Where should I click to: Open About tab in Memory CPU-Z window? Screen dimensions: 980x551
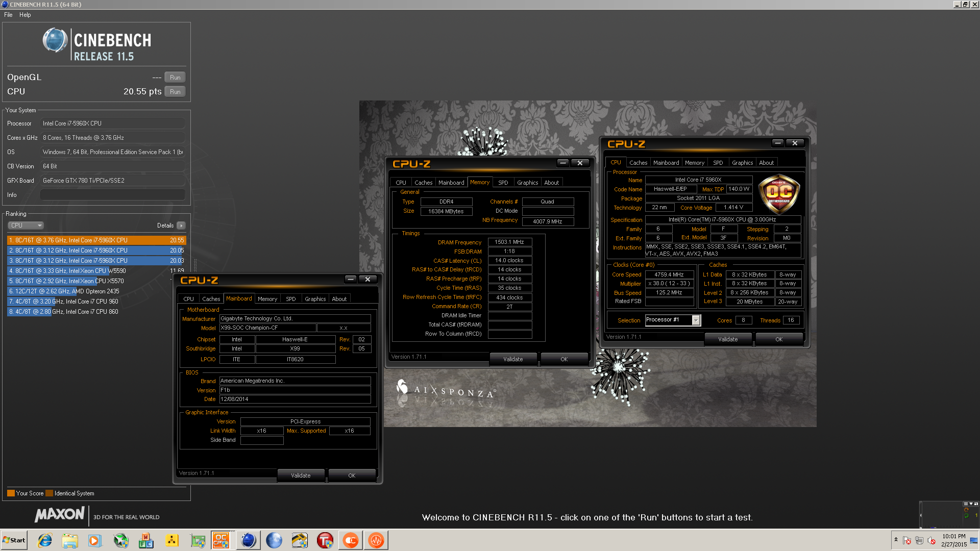551,183
